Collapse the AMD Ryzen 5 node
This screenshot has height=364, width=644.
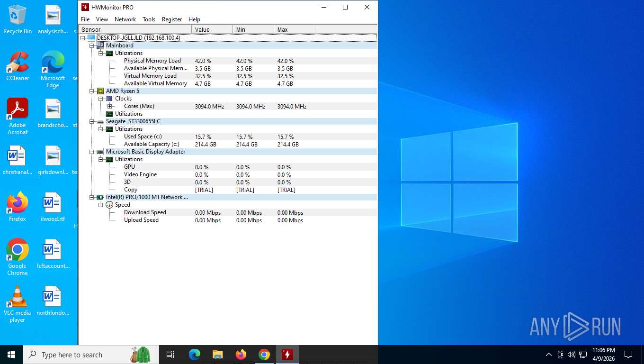[x=92, y=91]
